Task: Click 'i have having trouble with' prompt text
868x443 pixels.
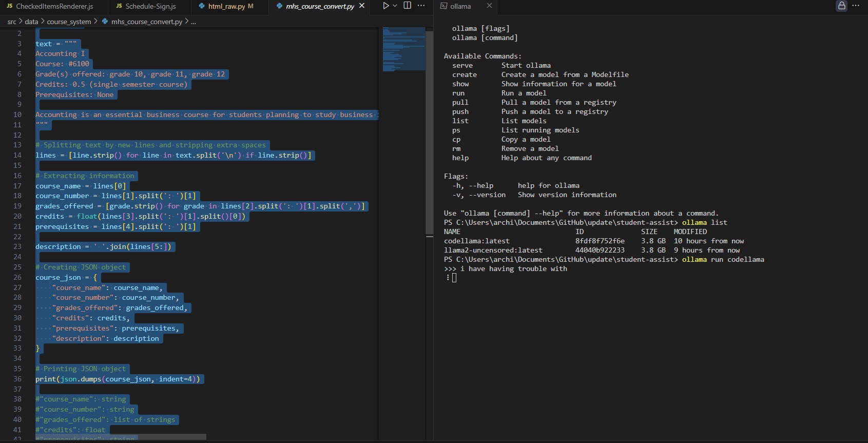Action: (x=514, y=268)
